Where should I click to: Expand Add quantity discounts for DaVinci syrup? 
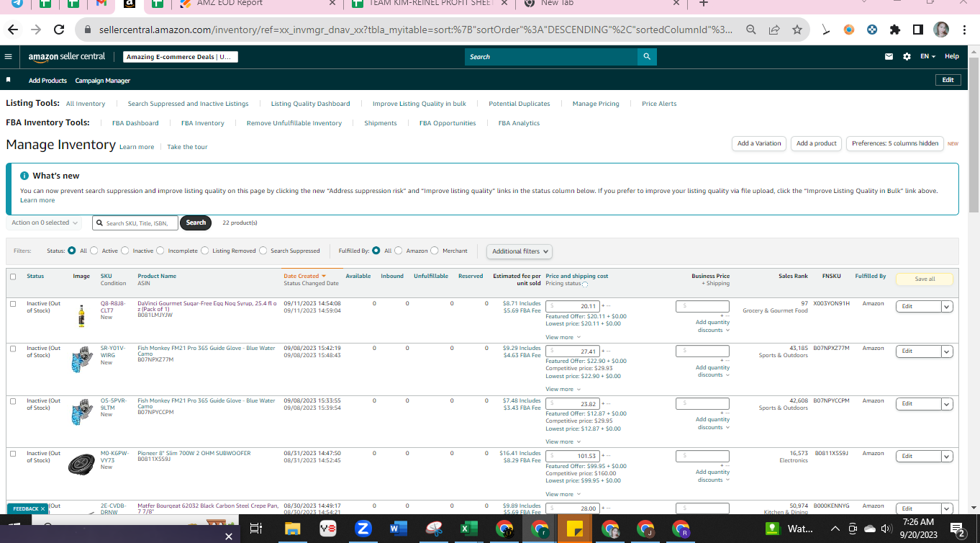[712, 326]
